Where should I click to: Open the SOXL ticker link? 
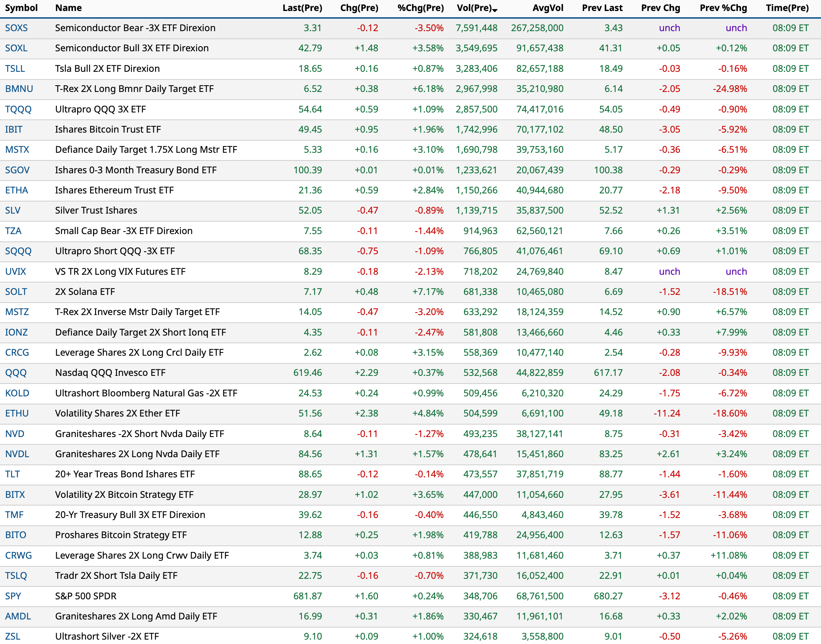point(16,48)
